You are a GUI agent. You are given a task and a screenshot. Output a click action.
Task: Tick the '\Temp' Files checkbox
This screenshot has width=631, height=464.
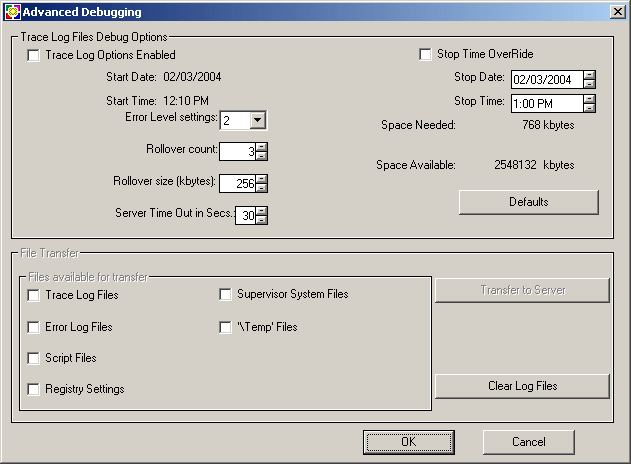[225, 327]
